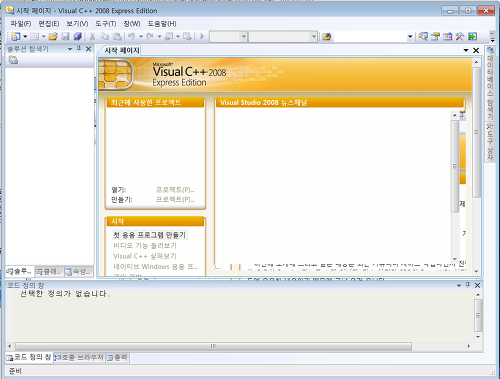Open the 창(W) menu
The image size is (500, 379).
(x=132, y=24)
